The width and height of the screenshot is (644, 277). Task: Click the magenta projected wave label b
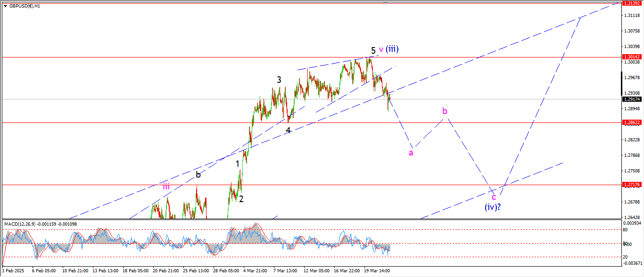pos(445,111)
